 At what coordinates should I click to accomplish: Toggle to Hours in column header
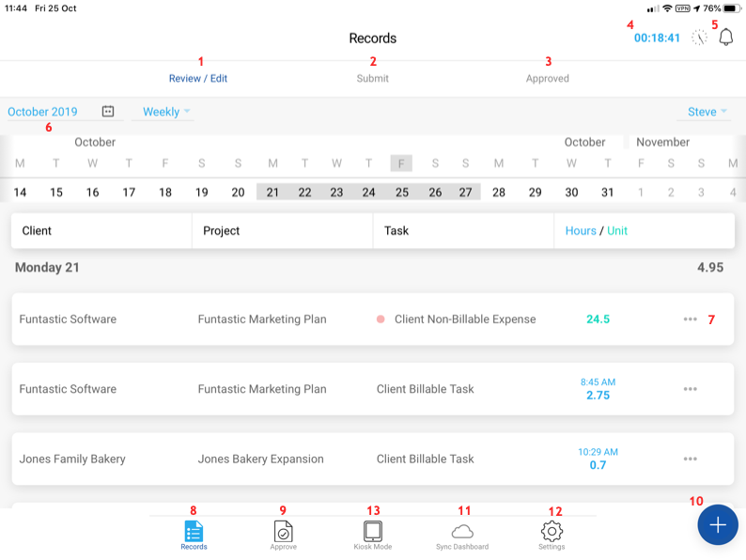581,230
